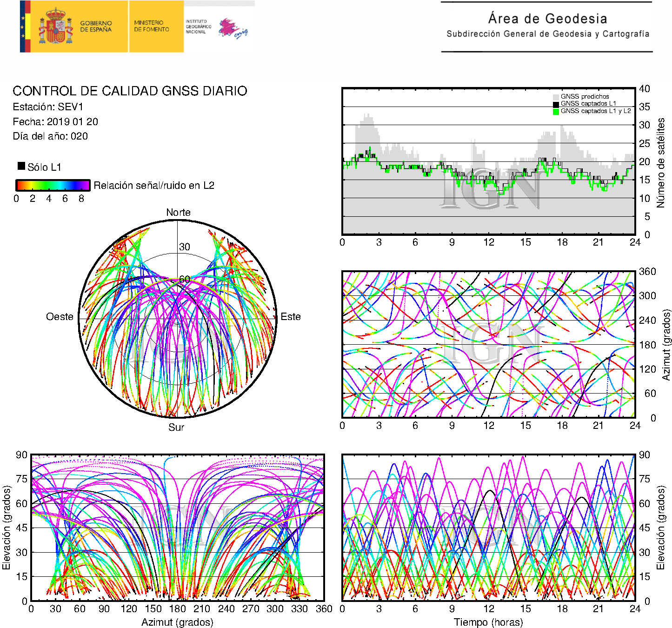Click the black Sólo L1 legend square
The width and height of the screenshot is (672, 628).
21,166
